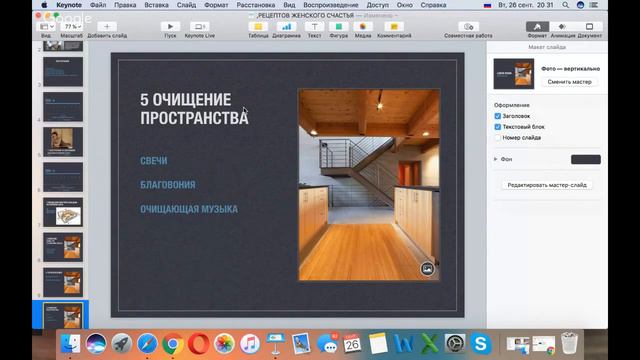Insert a chart (Диаграмма)

click(x=287, y=27)
